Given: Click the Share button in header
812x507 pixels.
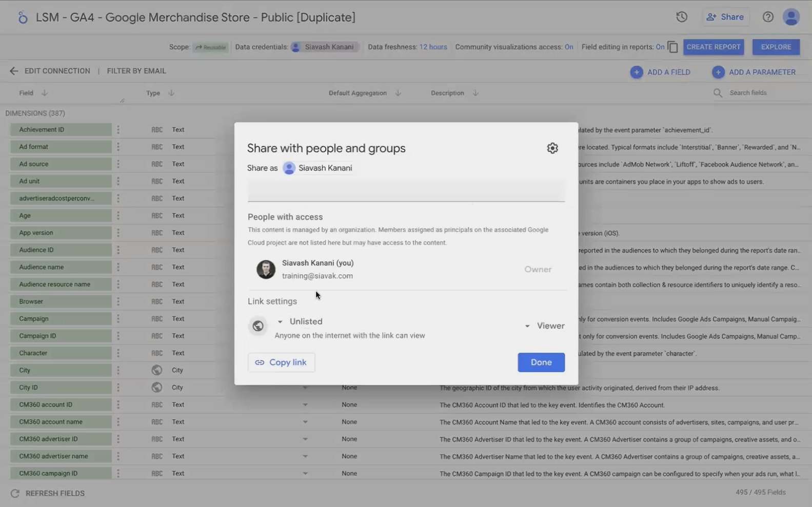Looking at the screenshot, I should point(725,17).
